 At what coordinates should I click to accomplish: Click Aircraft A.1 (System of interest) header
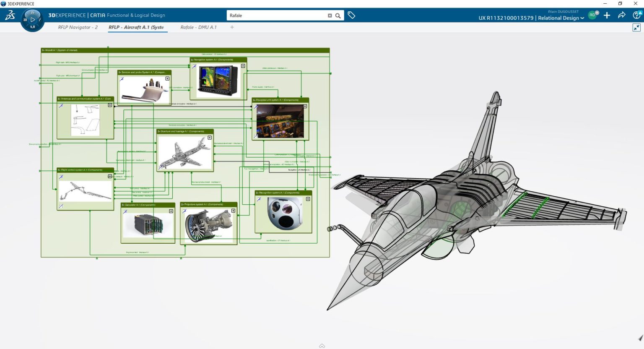pos(185,50)
